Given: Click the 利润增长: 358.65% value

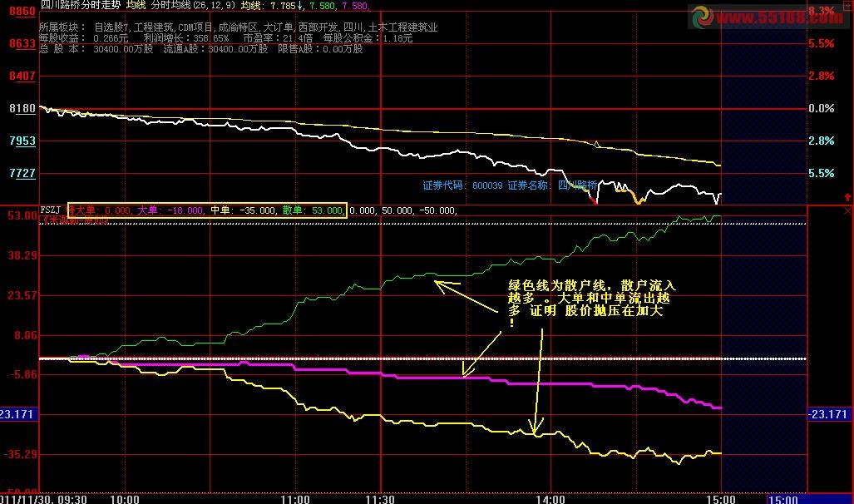Looking at the screenshot, I should coord(186,38).
